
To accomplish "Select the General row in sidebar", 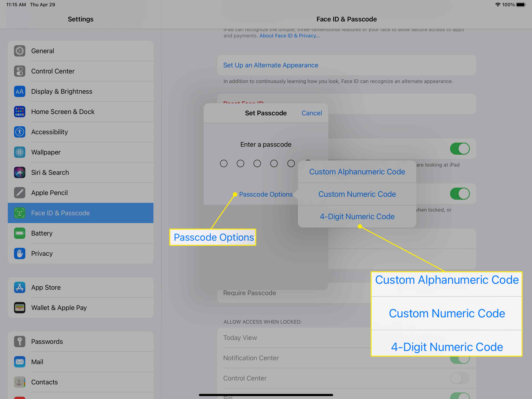I will click(81, 51).
